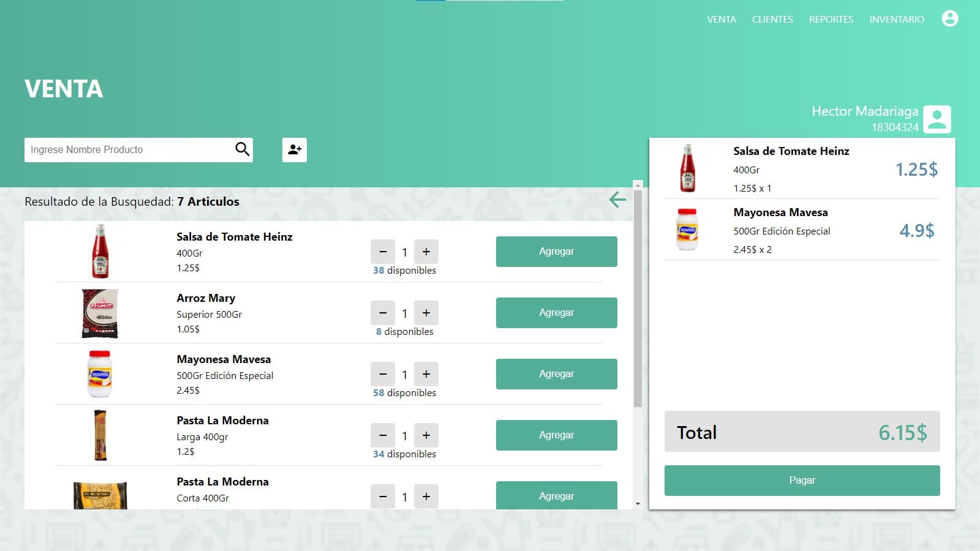Increase quantity for Arroz Mary
This screenshot has height=551, width=980.
tap(426, 313)
